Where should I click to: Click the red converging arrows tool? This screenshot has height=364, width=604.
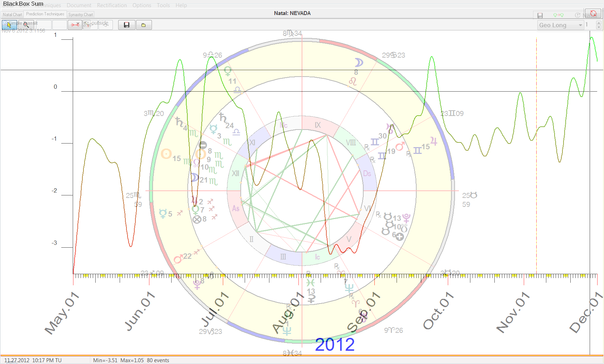pos(75,25)
